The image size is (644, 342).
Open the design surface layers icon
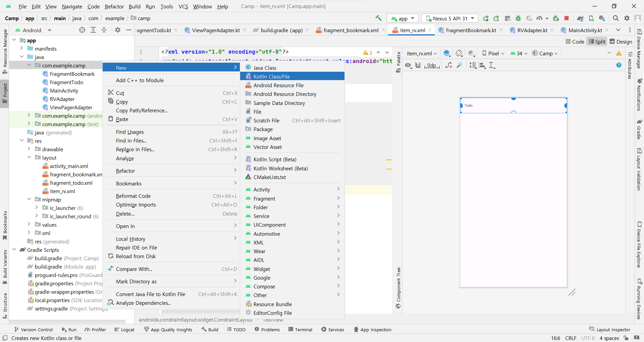point(447,53)
